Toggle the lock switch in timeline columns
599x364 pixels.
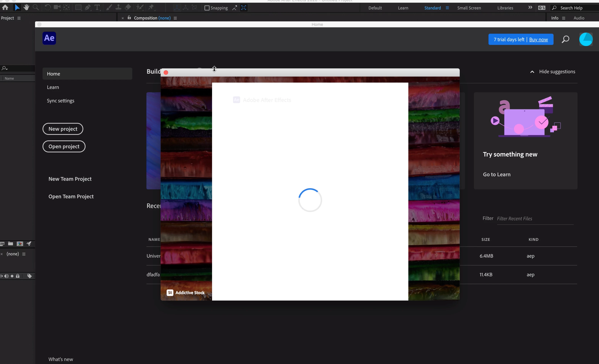[18, 276]
